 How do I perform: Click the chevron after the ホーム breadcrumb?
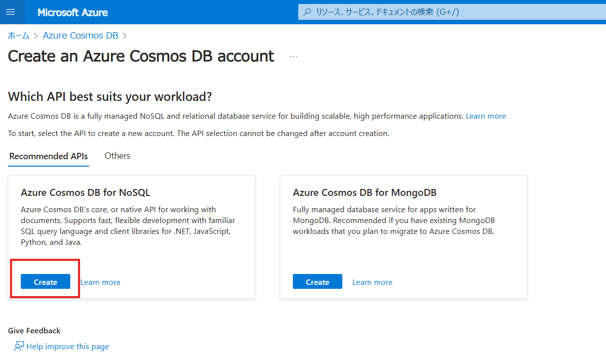coord(36,36)
